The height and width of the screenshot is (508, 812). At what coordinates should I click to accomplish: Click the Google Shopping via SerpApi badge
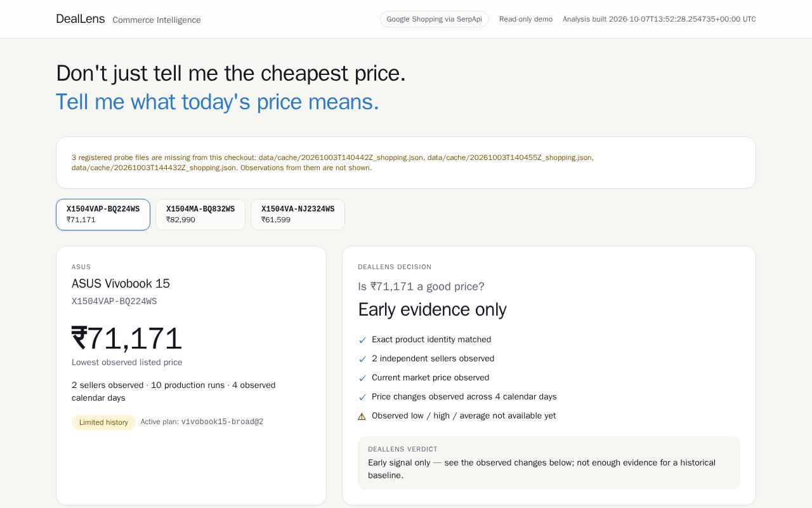435,19
